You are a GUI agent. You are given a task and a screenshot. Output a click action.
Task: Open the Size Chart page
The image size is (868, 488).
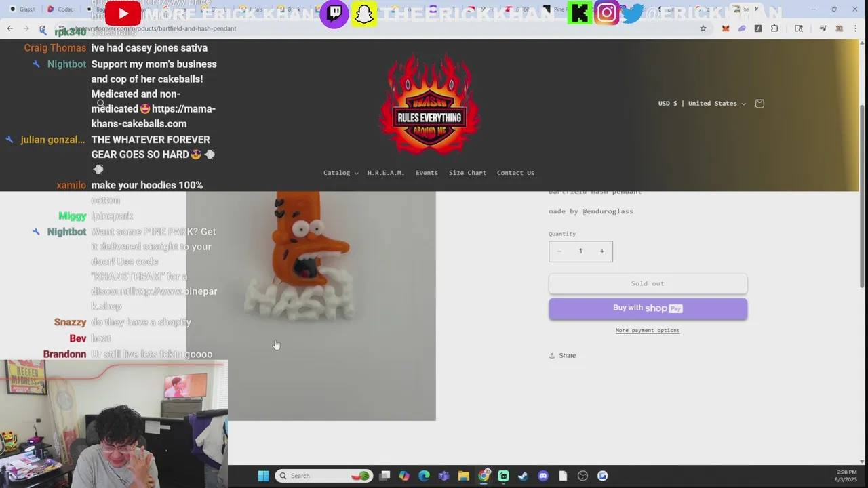pos(467,173)
